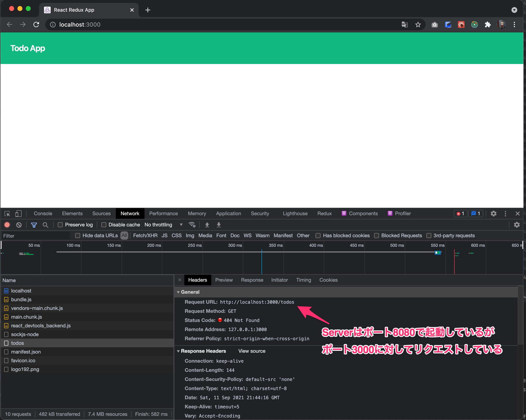Click View source for response headers
Viewport: 526px width, 420px height.
pos(252,351)
